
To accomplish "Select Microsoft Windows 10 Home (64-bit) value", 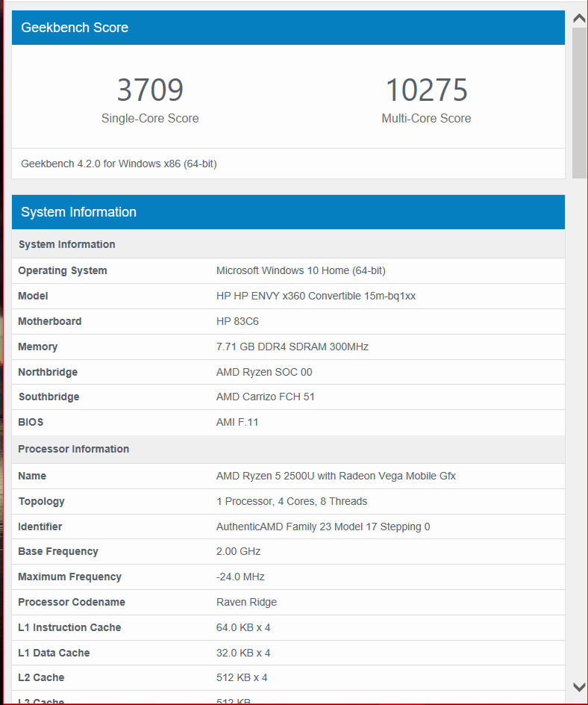I will (x=301, y=270).
